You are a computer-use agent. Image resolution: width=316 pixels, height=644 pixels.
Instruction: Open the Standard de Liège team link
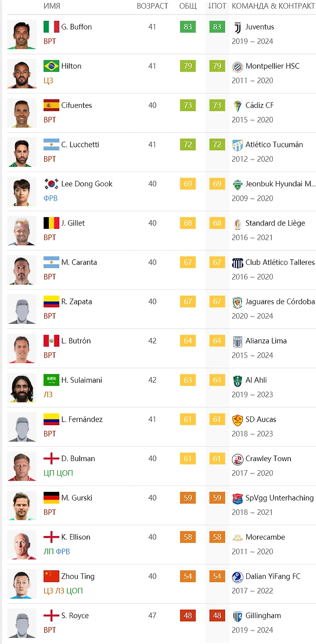[275, 223]
